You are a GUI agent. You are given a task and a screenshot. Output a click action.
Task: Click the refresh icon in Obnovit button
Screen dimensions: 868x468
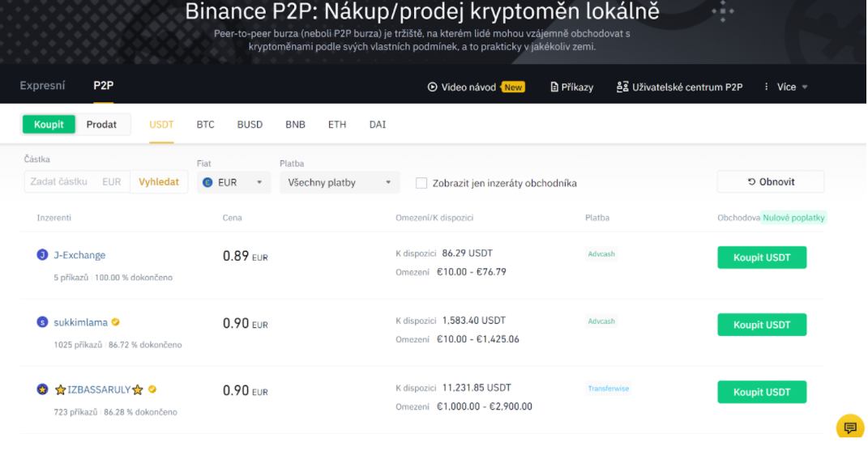pos(751,182)
